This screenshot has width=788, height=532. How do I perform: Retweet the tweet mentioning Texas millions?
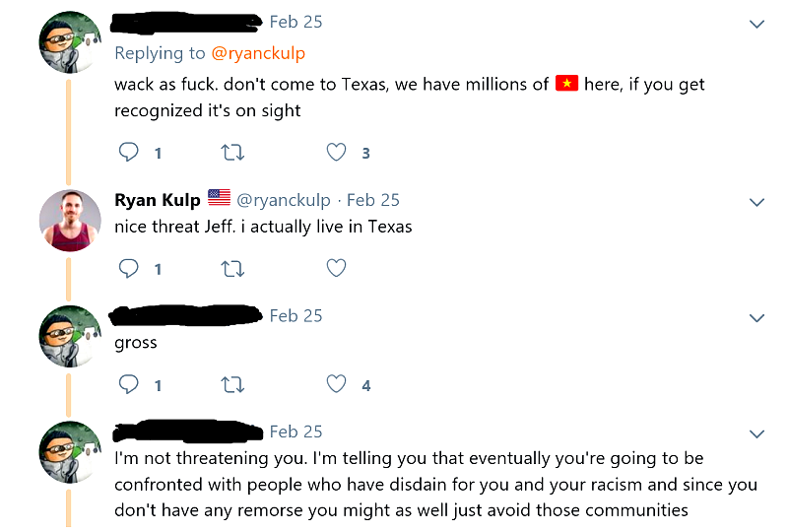point(232,153)
